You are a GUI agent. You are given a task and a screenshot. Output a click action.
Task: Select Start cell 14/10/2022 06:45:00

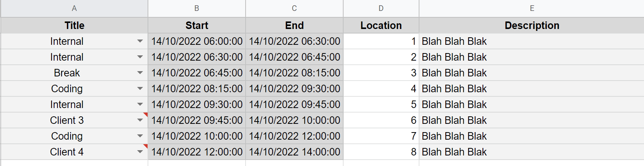197,73
